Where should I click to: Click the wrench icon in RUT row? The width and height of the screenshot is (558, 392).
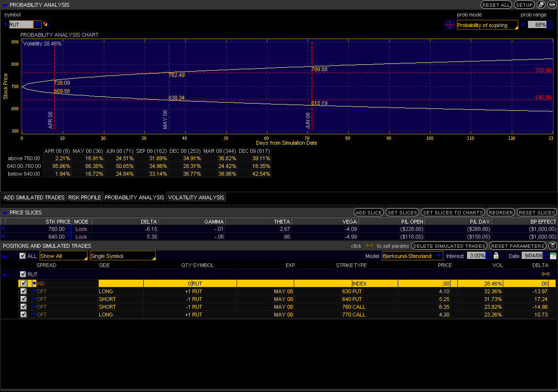pyautogui.click(x=545, y=274)
